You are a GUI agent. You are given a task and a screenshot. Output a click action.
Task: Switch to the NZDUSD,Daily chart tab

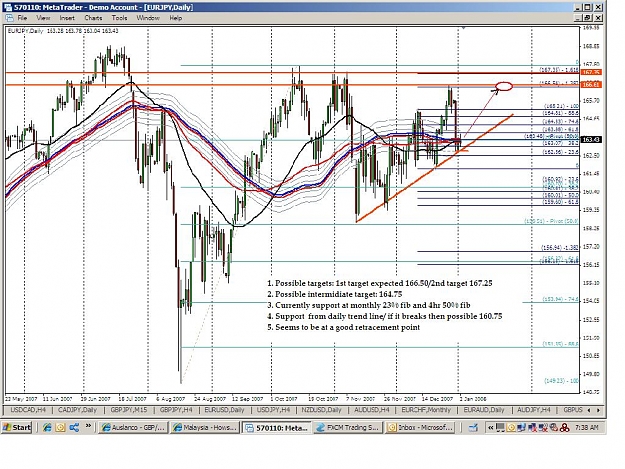(x=321, y=410)
